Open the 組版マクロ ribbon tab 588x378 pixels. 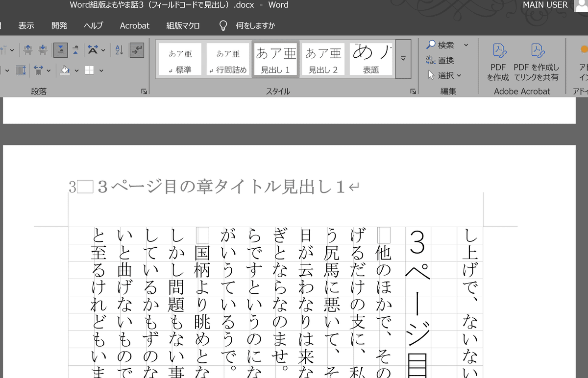[x=183, y=25]
